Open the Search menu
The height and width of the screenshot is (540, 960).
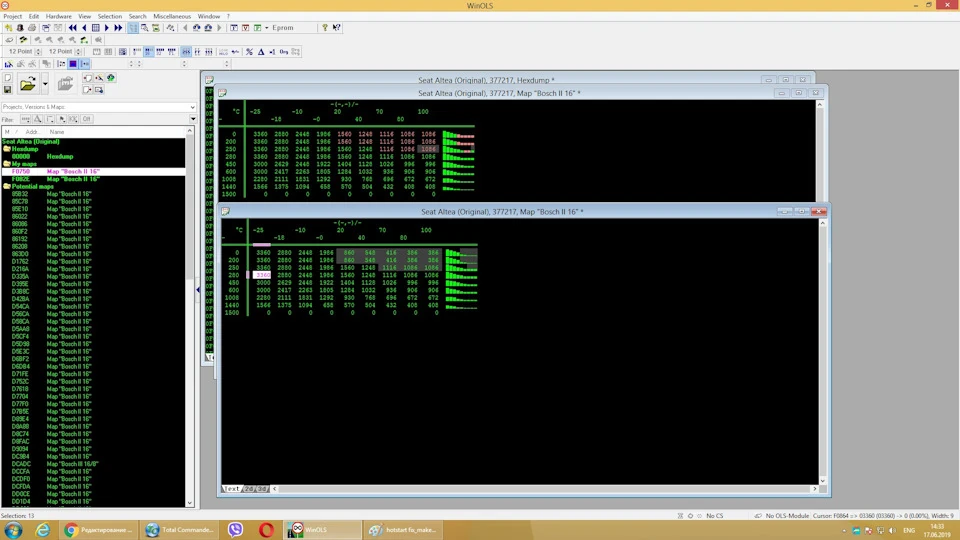click(137, 17)
